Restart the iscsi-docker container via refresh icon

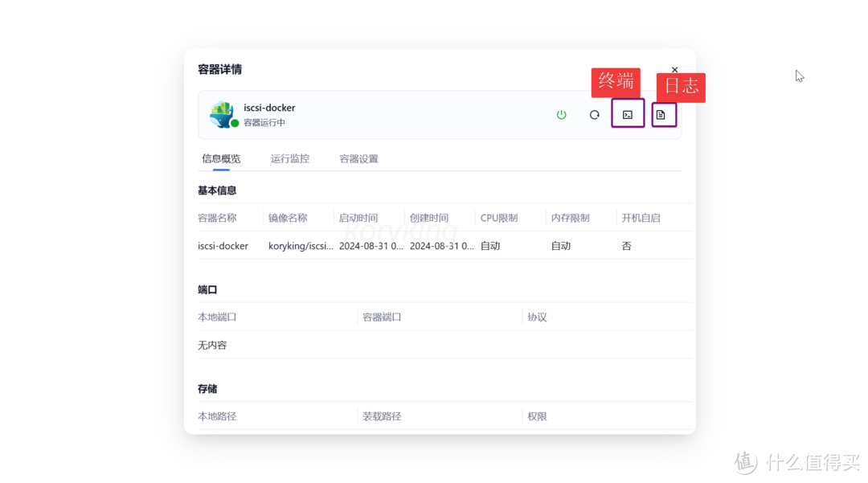594,114
